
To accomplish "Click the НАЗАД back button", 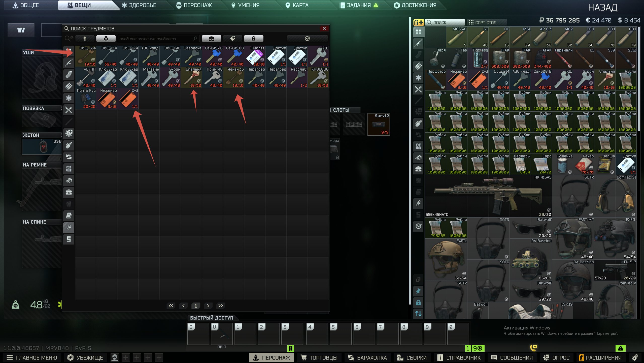I will 603,8.
